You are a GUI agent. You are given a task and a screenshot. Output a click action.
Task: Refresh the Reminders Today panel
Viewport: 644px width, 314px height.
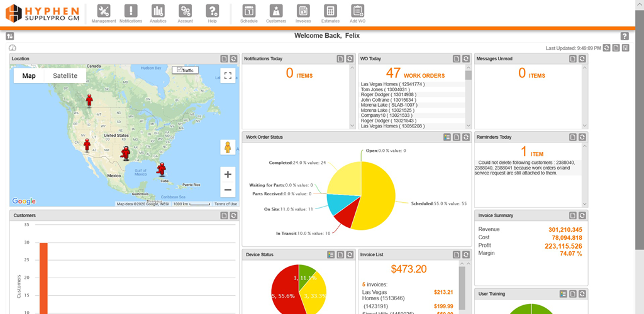click(582, 137)
